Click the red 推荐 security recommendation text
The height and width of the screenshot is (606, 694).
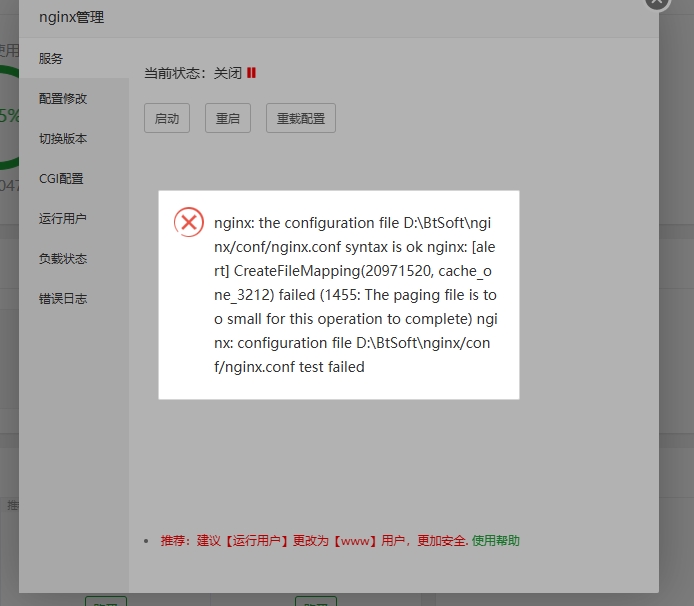314,540
